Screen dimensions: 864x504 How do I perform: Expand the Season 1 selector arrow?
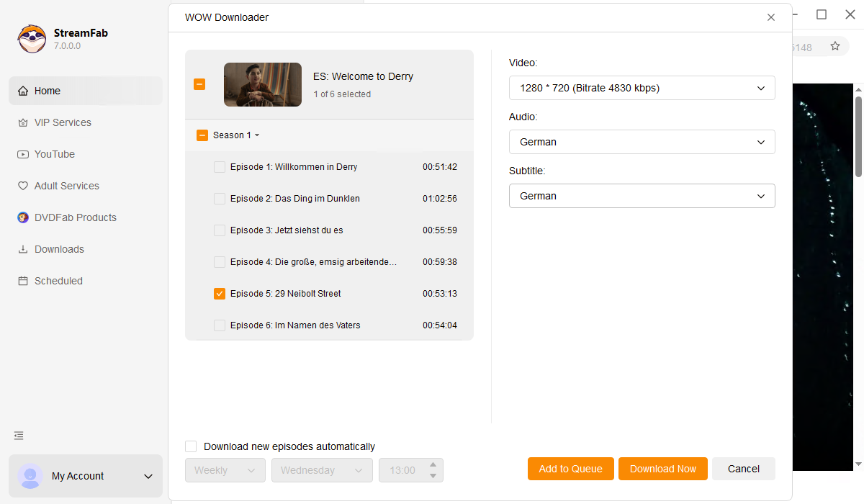tap(257, 135)
